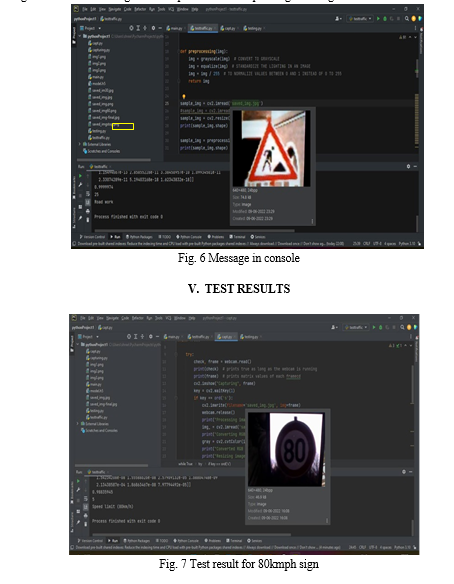Expand External Libraries node in Fig. 7 tree

tap(78, 423)
